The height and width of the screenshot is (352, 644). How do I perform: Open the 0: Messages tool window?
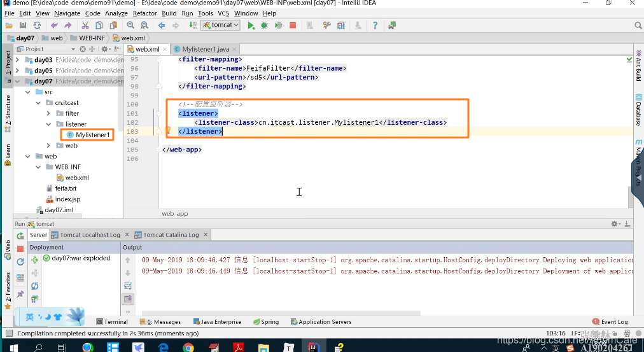click(x=160, y=322)
